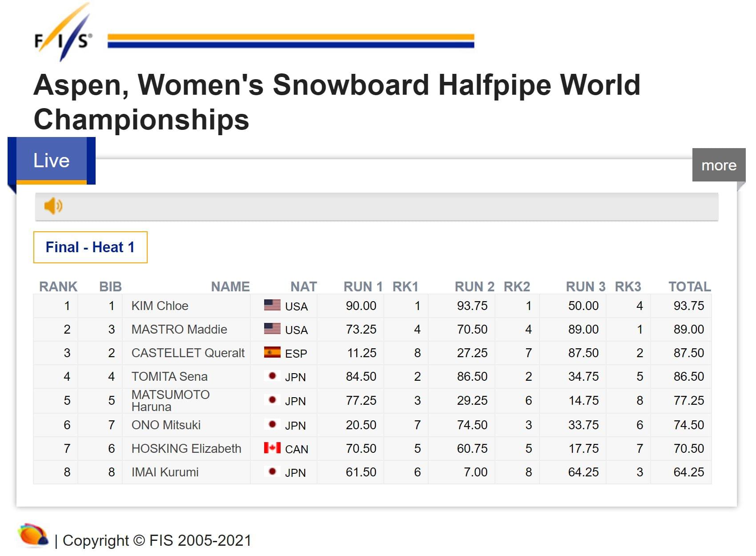Image resolution: width=756 pixels, height=556 pixels.
Task: Click the Canada flag beside HOSKING Elizabeth
Action: pyautogui.click(x=272, y=448)
